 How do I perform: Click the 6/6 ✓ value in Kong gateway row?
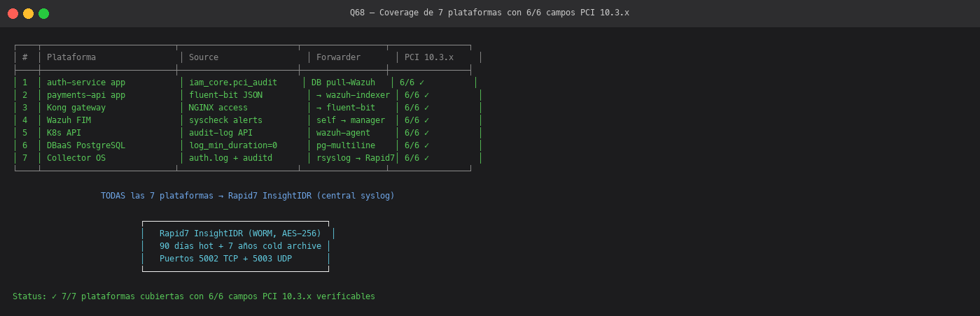[416, 108]
